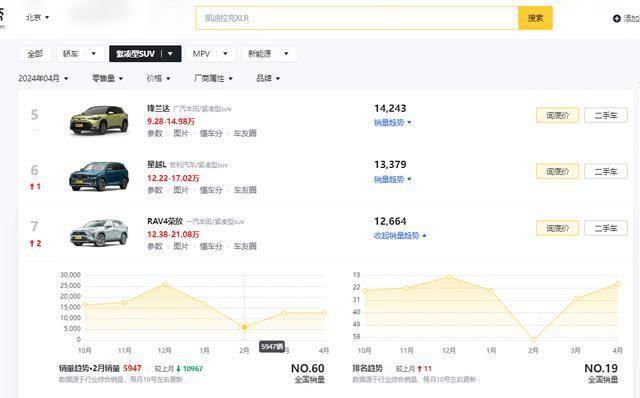640x398 pixels.
Task: Open the 北京 city selector dropdown
Action: tap(37, 18)
